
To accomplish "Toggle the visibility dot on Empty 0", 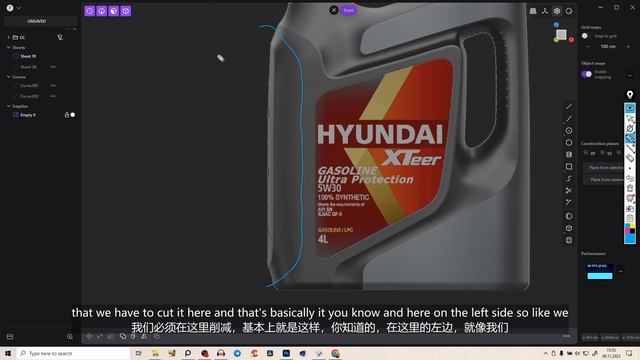I will 73,115.
